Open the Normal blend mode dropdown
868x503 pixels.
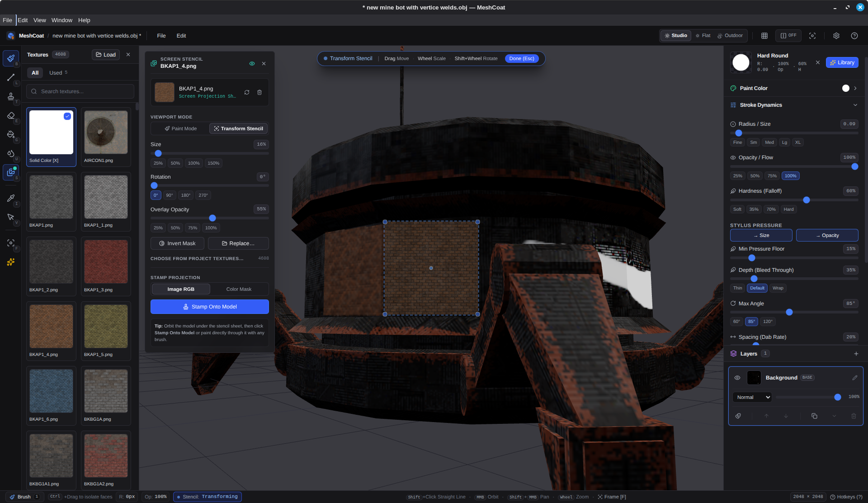point(752,397)
